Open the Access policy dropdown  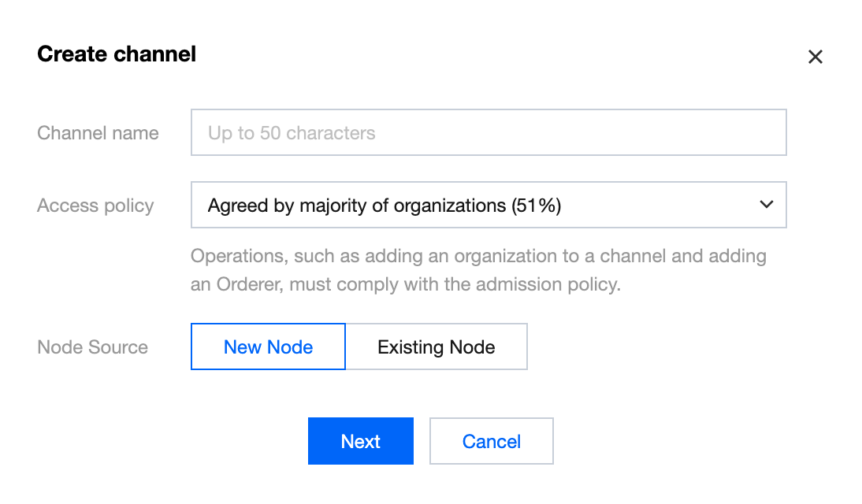point(489,206)
